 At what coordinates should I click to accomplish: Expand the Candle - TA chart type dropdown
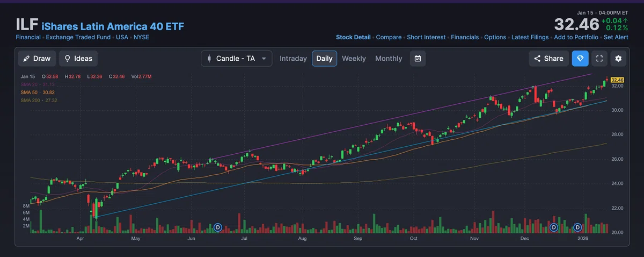pos(237,59)
